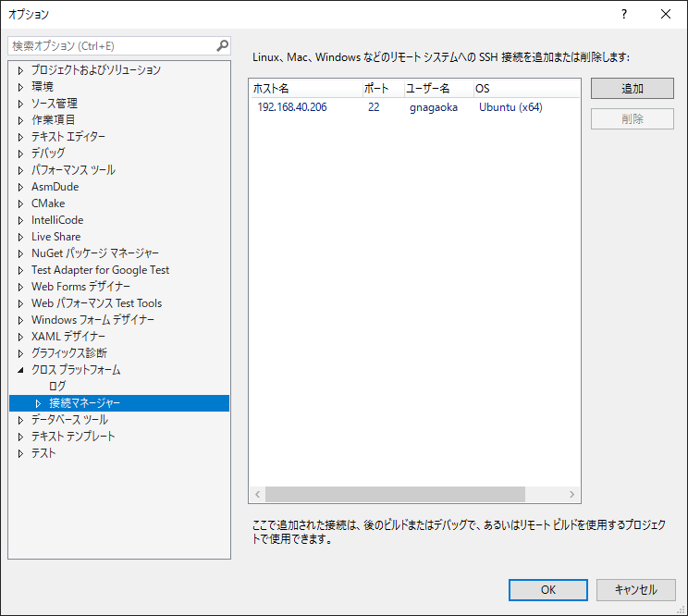Confirm with the OK button
688x616 pixels.
[548, 590]
